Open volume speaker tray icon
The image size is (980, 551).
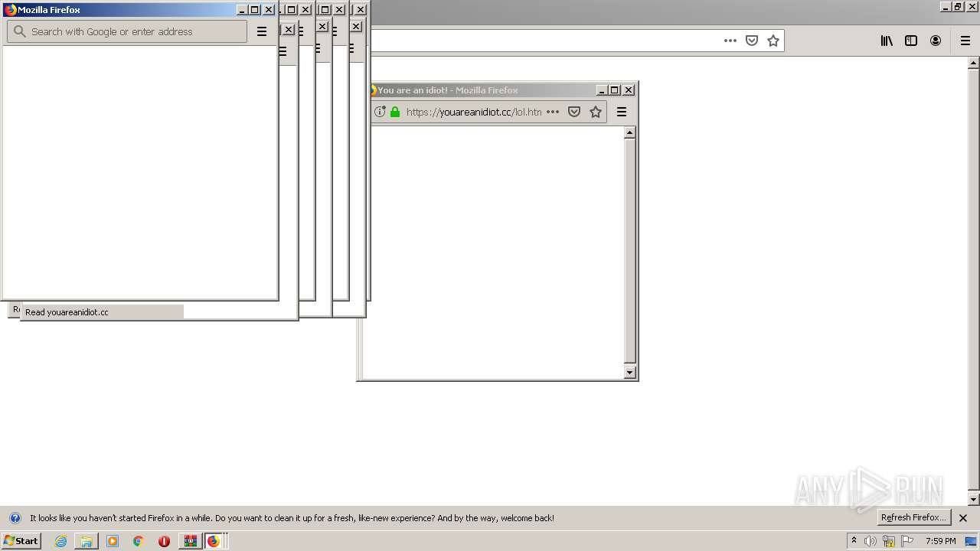click(x=871, y=541)
